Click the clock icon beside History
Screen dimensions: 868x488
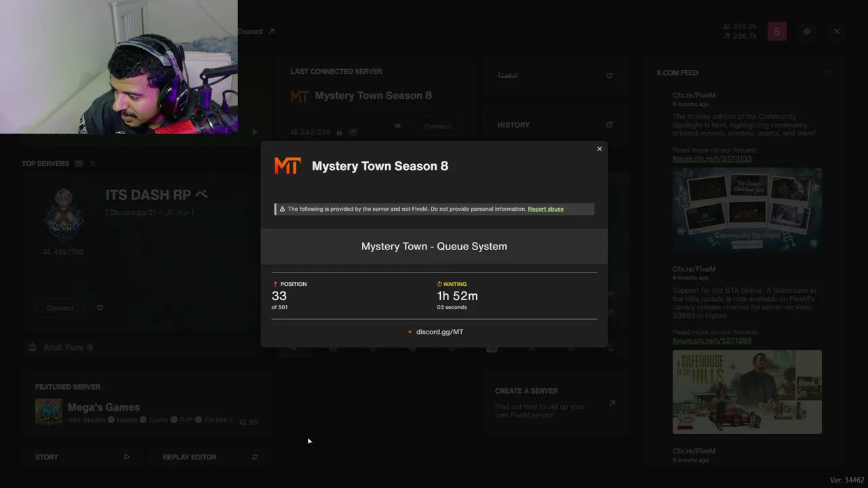point(609,125)
